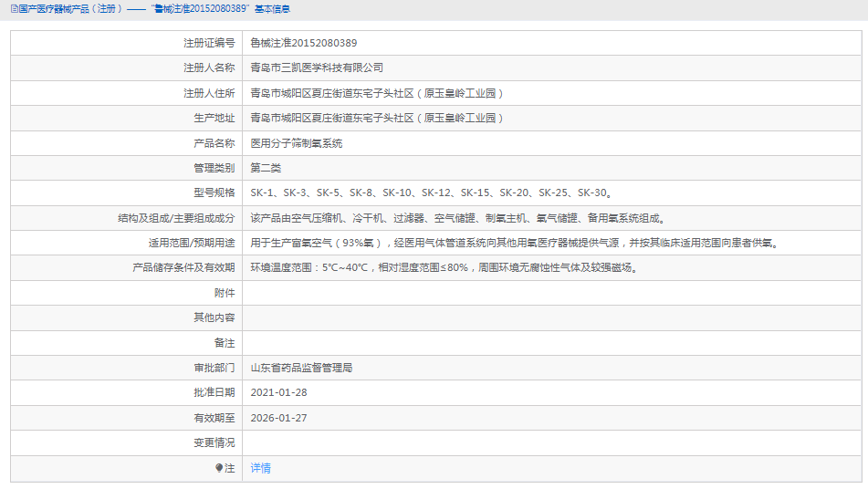Viewport: 868px width, 489px height.
Task: Click the bulb icon beside 注 label
Action: coord(219,468)
